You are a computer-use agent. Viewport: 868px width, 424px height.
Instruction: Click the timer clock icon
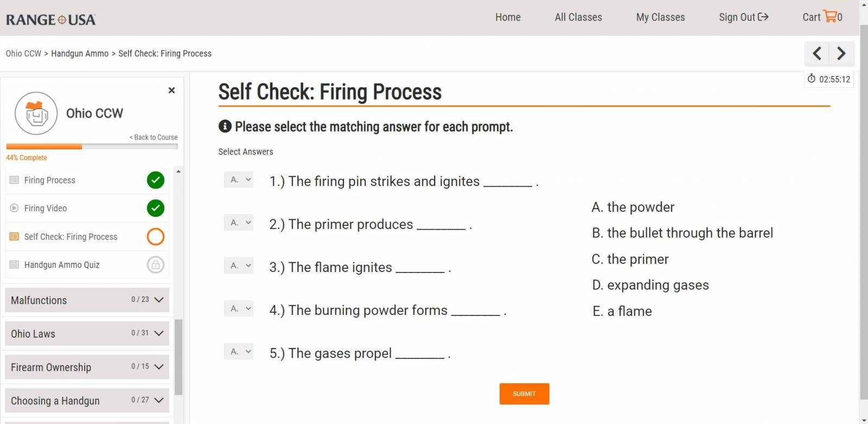pyautogui.click(x=812, y=79)
